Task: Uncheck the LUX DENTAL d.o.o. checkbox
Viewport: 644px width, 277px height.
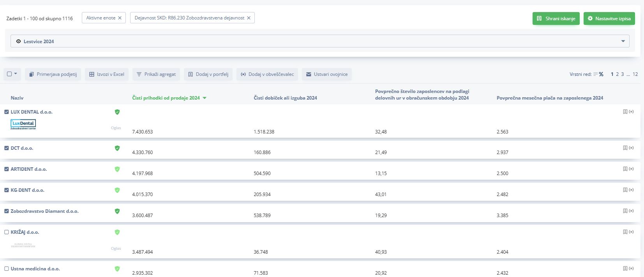Action: point(6,112)
